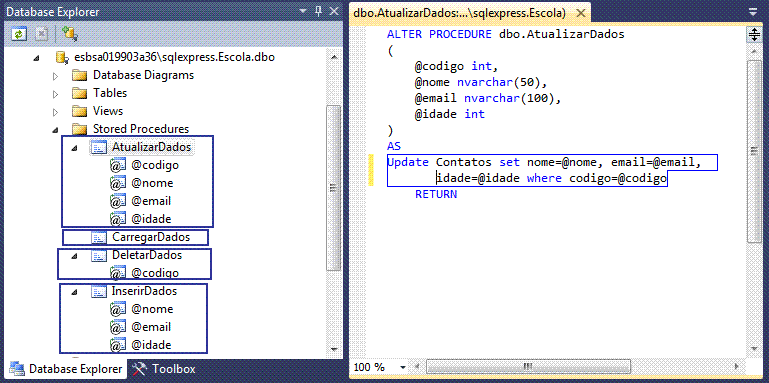The height and width of the screenshot is (383, 769).
Task: Close the Database Explorer panel
Action: pos(334,11)
